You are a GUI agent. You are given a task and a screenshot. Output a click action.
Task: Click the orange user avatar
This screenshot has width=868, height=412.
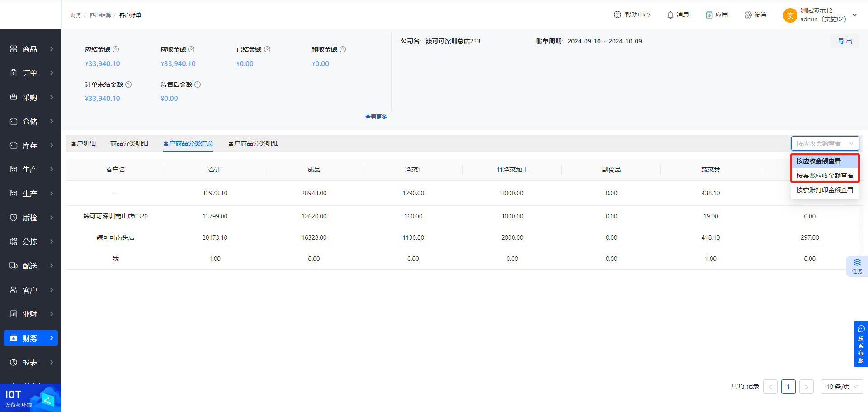pos(790,15)
